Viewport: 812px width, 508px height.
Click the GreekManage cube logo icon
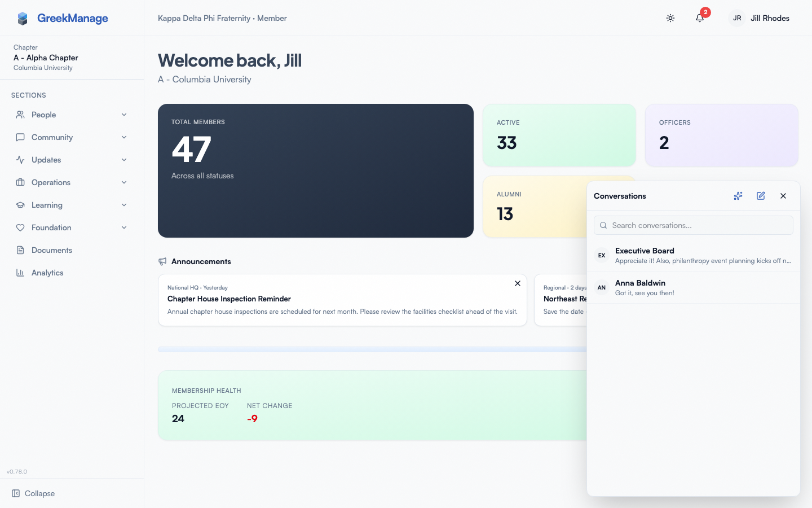tap(23, 19)
